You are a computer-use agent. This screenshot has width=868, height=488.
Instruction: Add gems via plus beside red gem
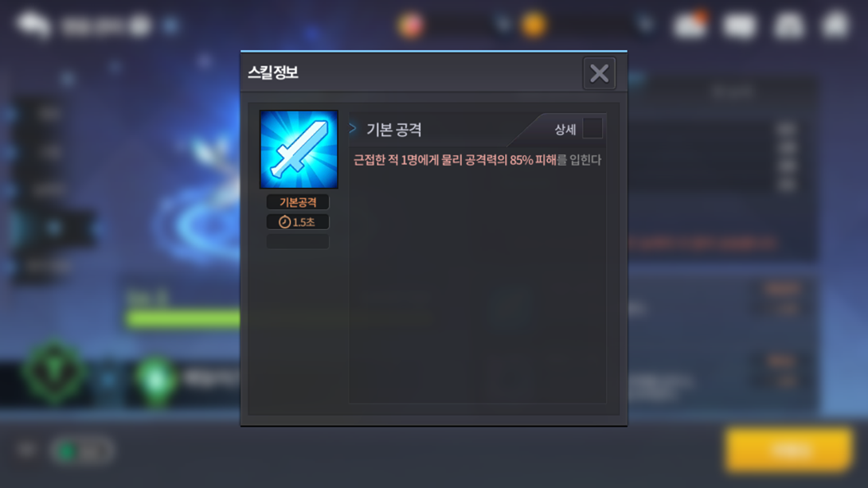point(503,25)
